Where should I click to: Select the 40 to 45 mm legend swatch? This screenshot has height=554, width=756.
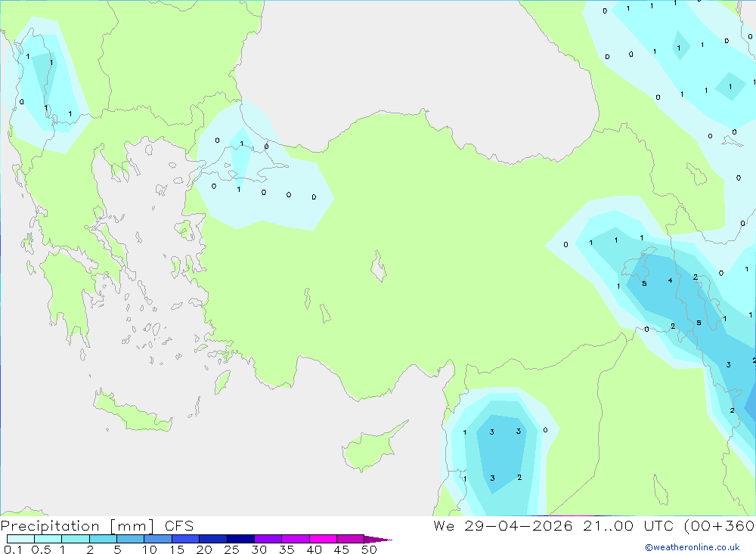323,539
